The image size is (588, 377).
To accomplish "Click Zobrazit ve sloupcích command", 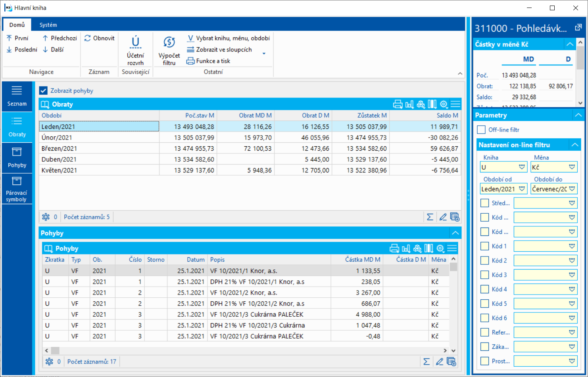I will [x=219, y=50].
